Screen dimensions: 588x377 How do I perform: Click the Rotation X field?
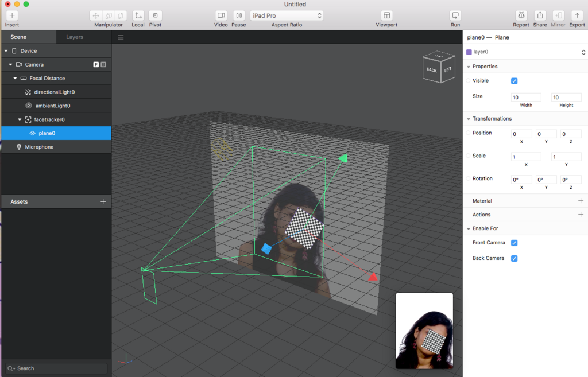click(521, 180)
